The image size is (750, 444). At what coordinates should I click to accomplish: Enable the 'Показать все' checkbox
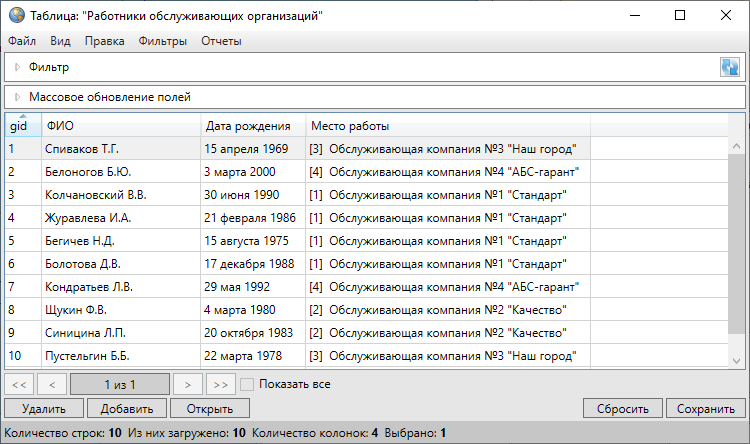click(x=248, y=383)
